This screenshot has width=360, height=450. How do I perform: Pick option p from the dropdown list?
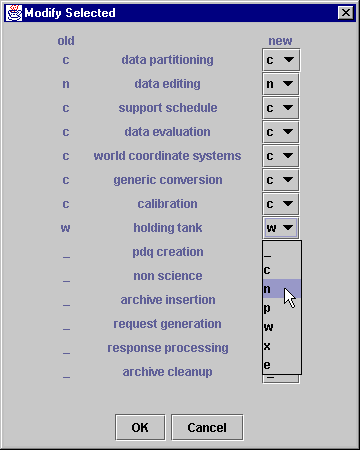point(282,308)
